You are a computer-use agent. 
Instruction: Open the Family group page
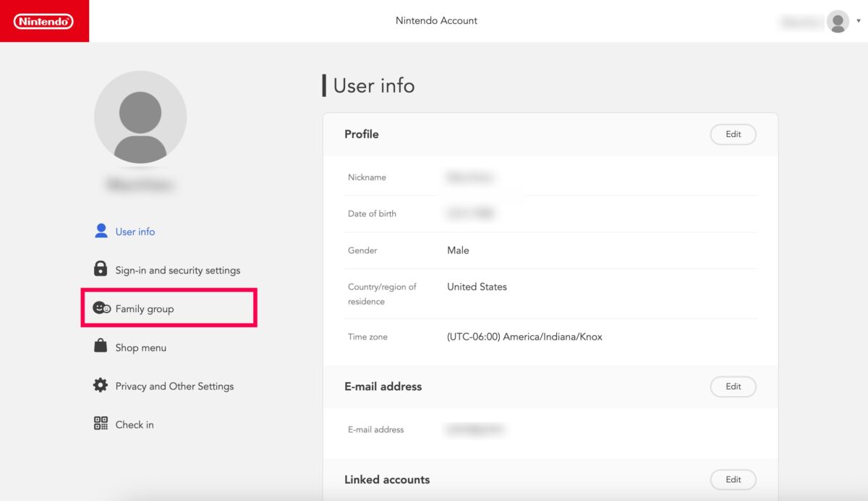pos(145,308)
